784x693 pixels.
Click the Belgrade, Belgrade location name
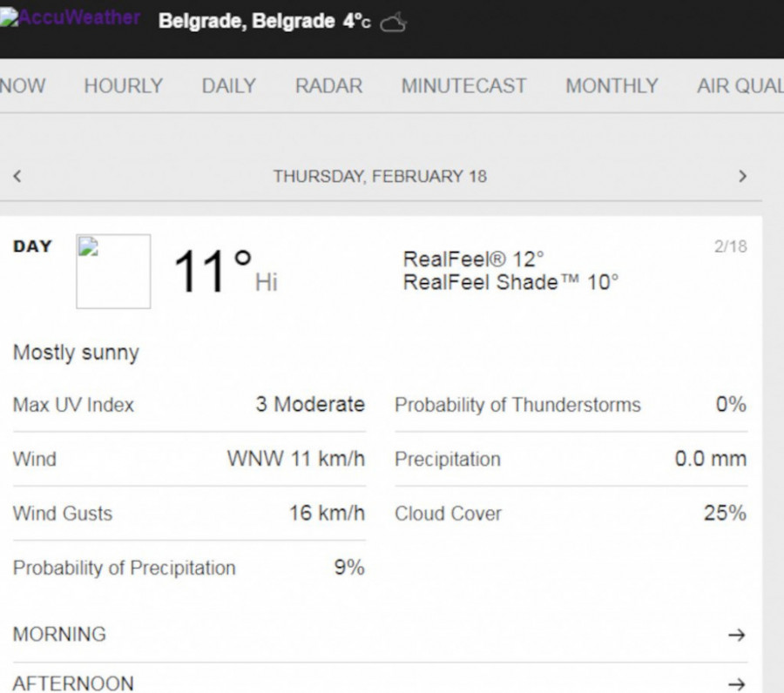point(246,22)
